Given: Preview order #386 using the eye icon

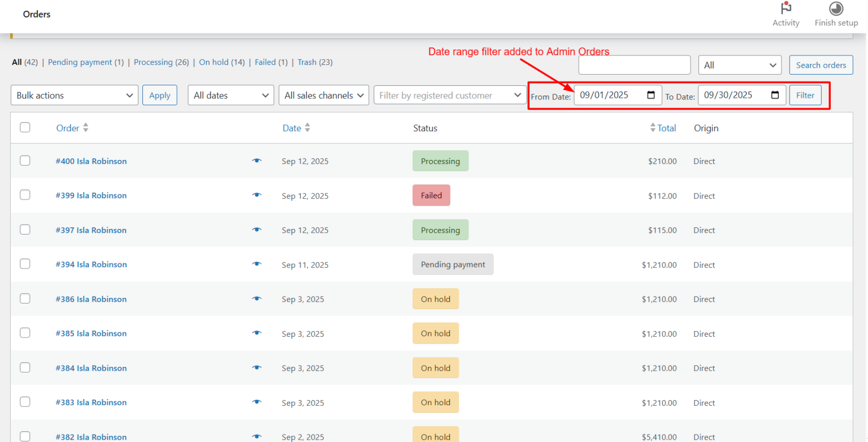Looking at the screenshot, I should pos(257,298).
